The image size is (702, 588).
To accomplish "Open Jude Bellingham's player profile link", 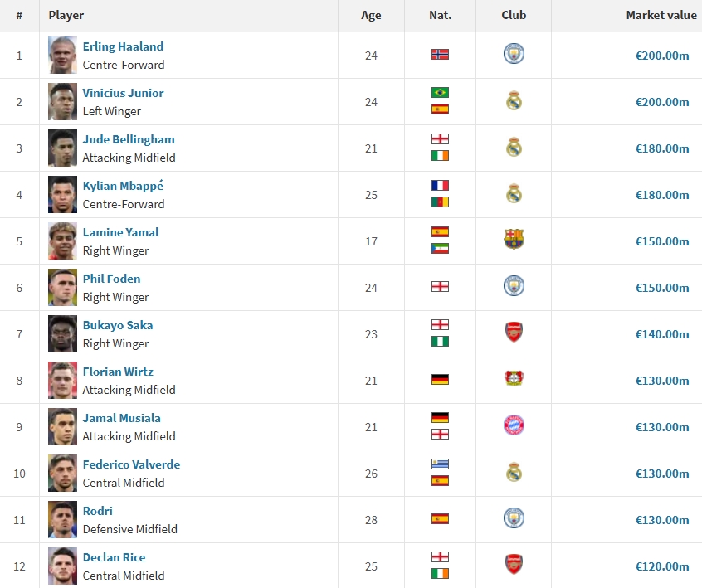I will pyautogui.click(x=129, y=139).
